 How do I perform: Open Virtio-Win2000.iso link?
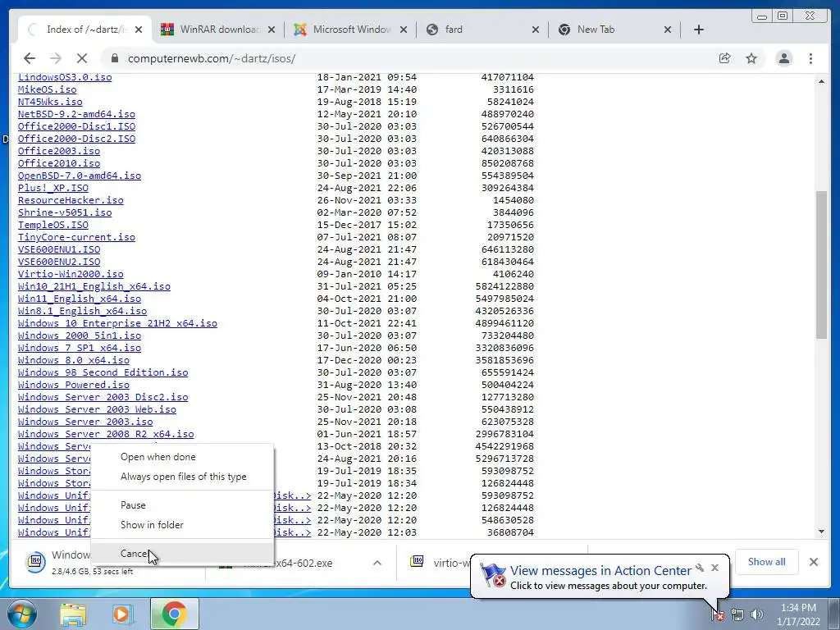(71, 274)
